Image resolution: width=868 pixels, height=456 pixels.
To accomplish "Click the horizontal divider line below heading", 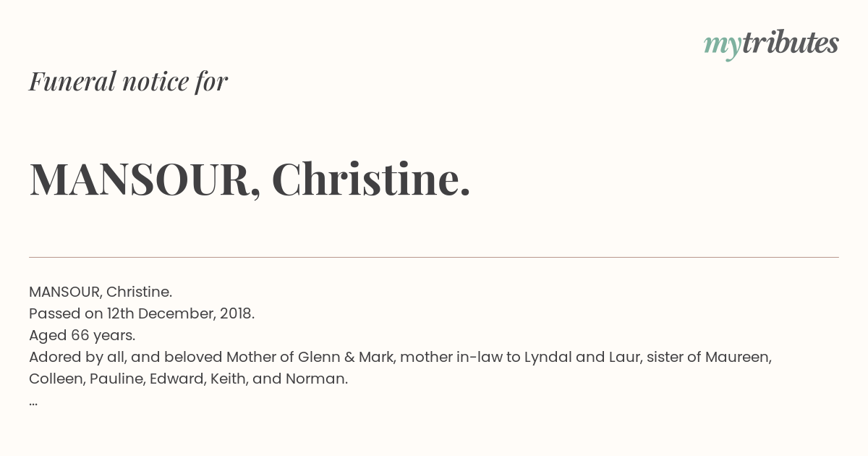I will [x=434, y=257].
